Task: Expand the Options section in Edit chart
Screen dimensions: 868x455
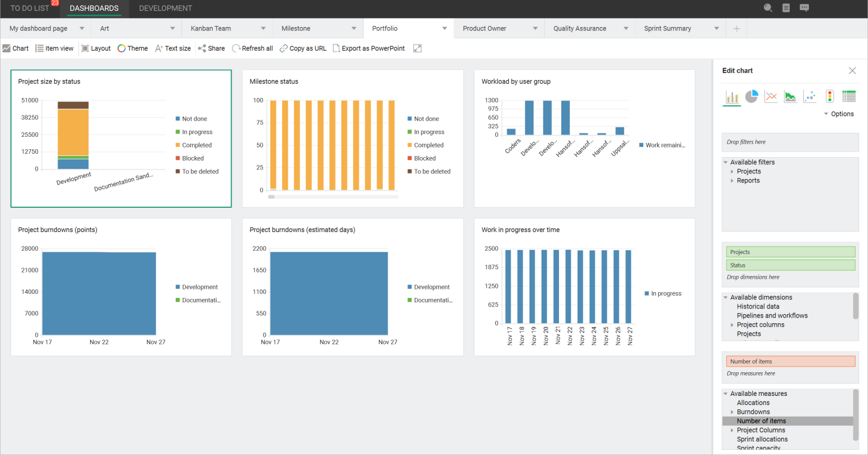Action: 839,114
